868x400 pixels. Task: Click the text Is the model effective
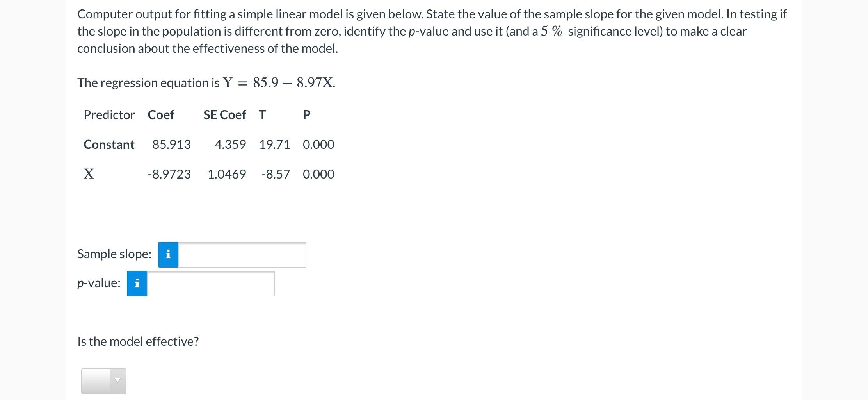(x=138, y=341)
